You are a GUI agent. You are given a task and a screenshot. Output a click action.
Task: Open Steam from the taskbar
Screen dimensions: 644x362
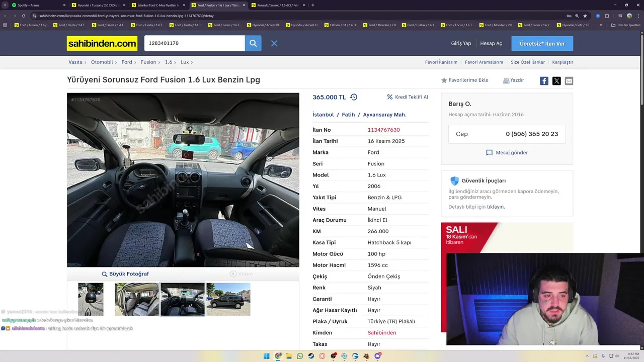pos(311,356)
